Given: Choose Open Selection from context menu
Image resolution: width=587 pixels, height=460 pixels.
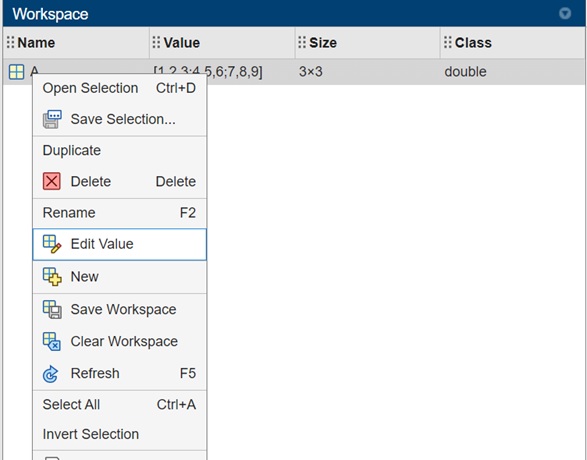Looking at the screenshot, I should [119, 88].
